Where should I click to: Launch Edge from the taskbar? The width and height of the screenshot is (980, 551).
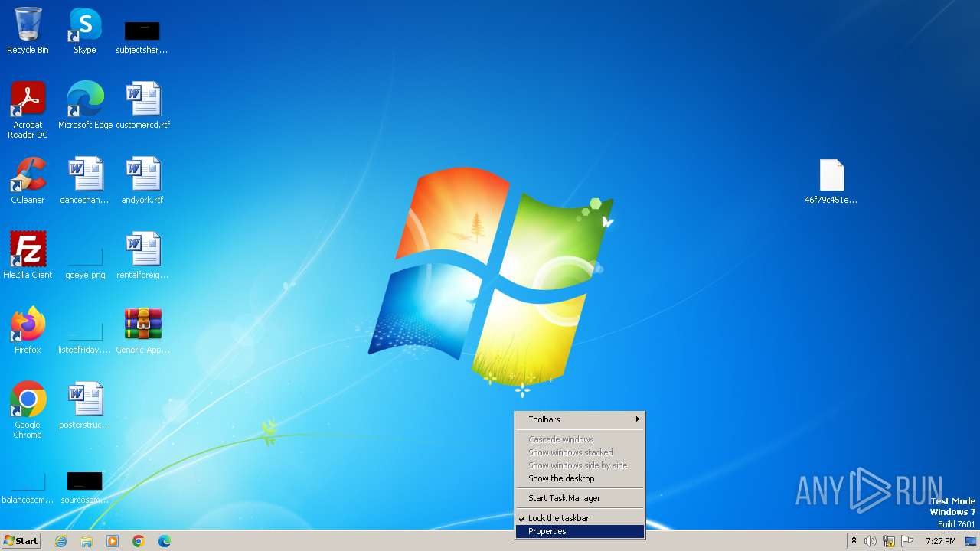click(165, 541)
